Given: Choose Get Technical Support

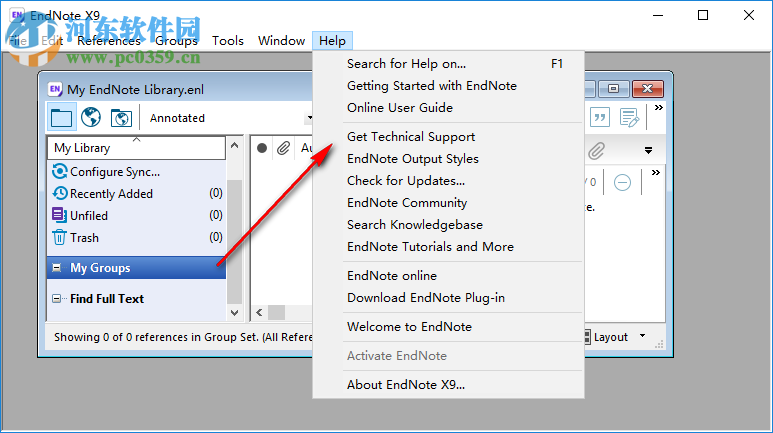Looking at the screenshot, I should [x=449, y=137].
